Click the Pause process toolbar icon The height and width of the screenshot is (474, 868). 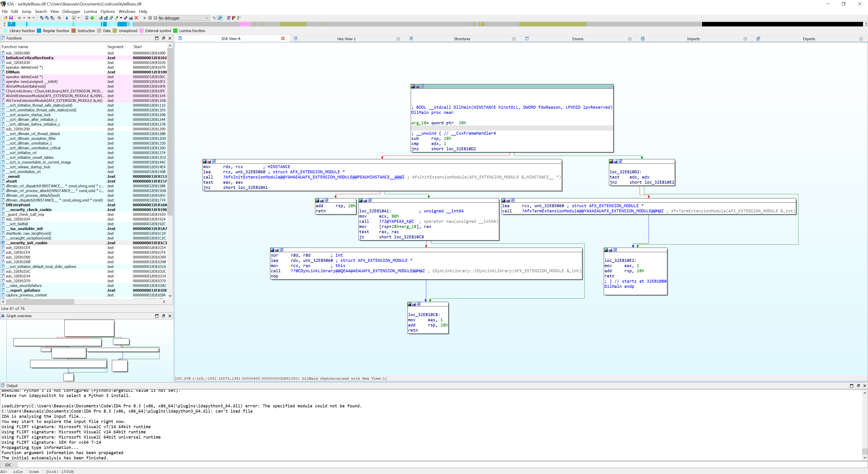coord(150,18)
